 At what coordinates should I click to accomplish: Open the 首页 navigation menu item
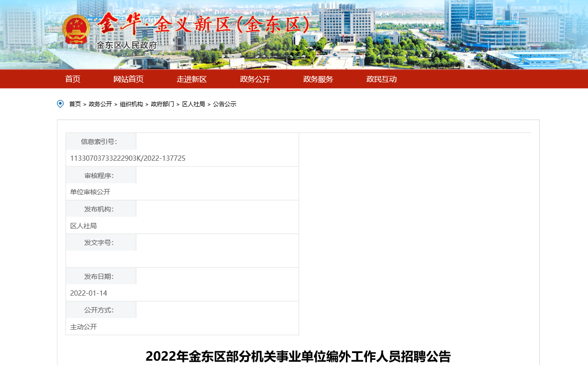[x=73, y=79]
